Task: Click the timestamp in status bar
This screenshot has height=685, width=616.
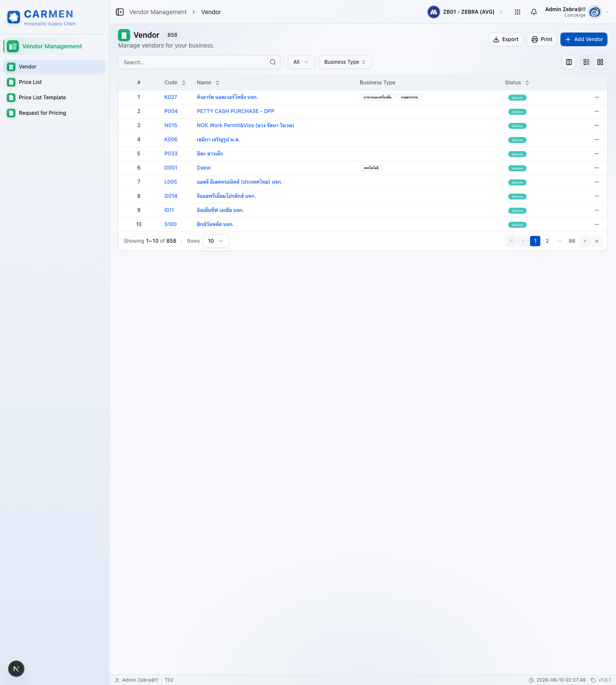Action: (557, 680)
